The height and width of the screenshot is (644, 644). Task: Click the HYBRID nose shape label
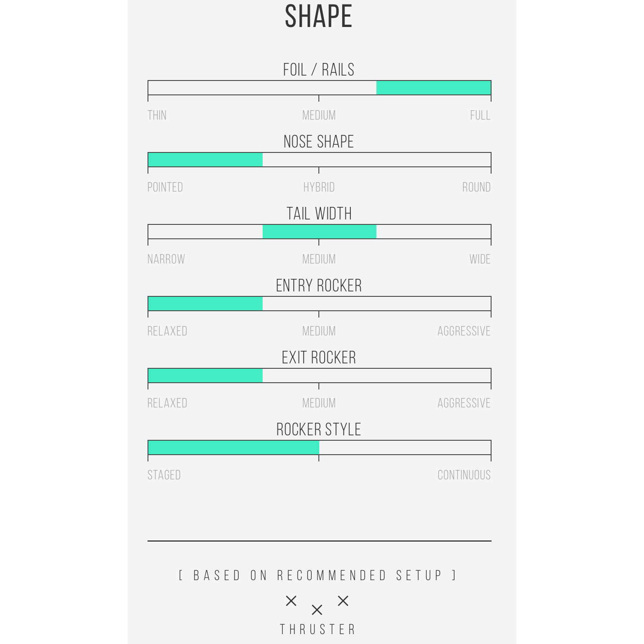click(319, 188)
